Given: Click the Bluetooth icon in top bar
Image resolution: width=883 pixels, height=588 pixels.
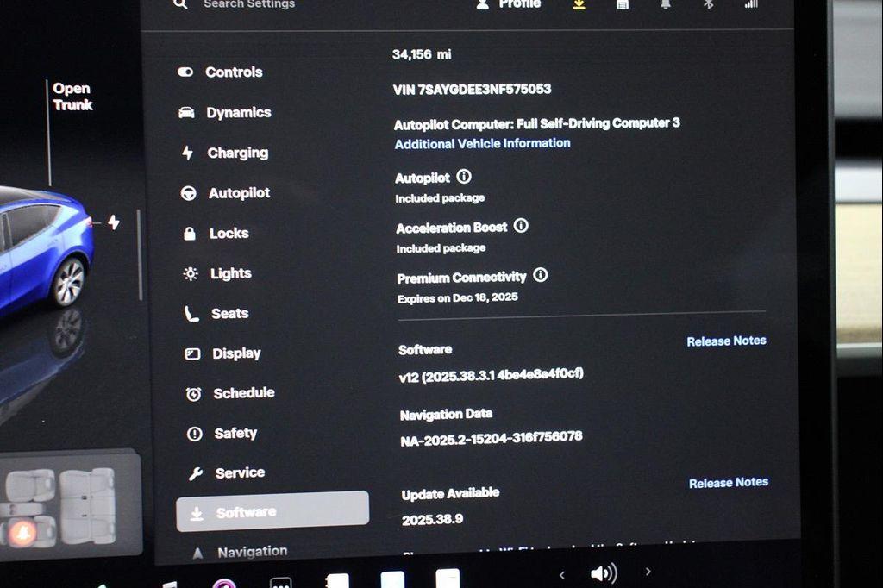Looking at the screenshot, I should [x=708, y=4].
